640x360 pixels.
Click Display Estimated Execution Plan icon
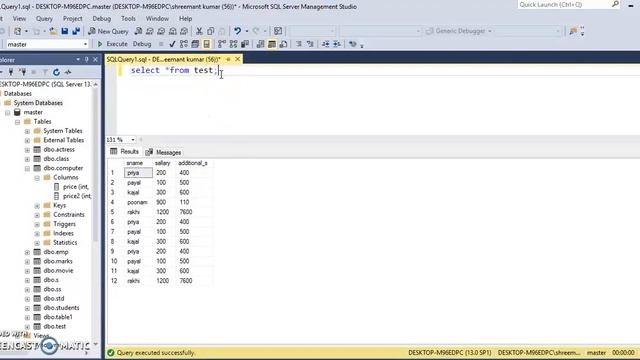(x=184, y=44)
